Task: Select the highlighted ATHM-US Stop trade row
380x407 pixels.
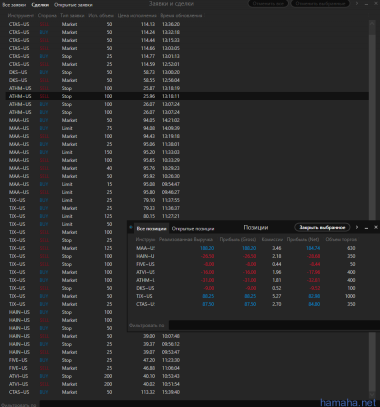Action: [187, 96]
